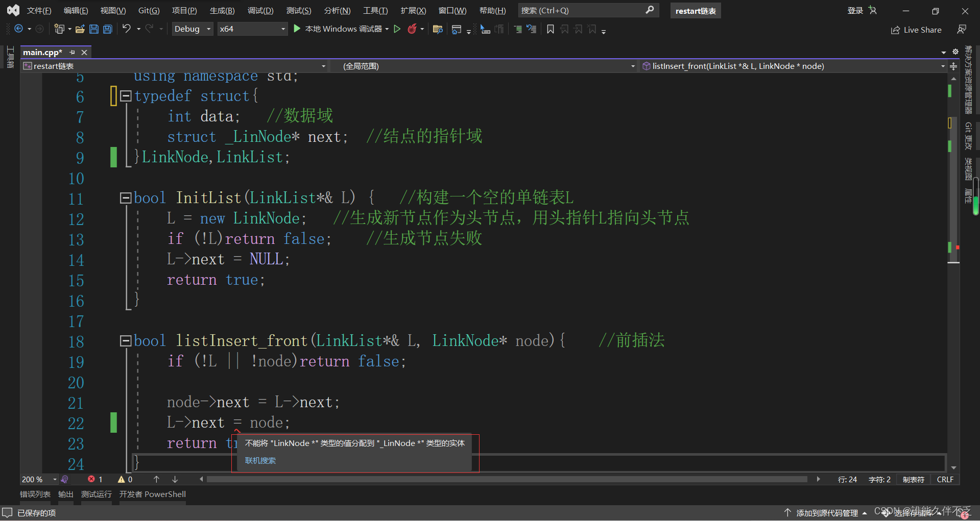
Task: Click the 制表符 indentation indicator
Action: tap(914, 479)
